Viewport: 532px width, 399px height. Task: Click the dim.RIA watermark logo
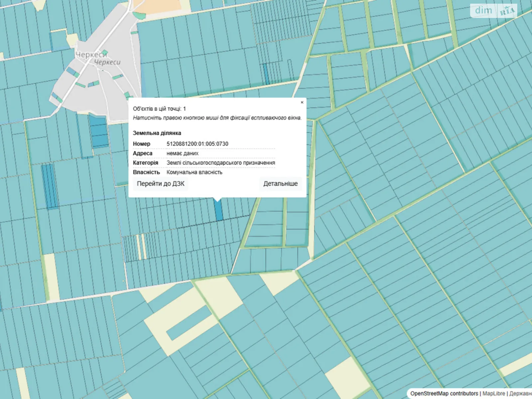(493, 11)
